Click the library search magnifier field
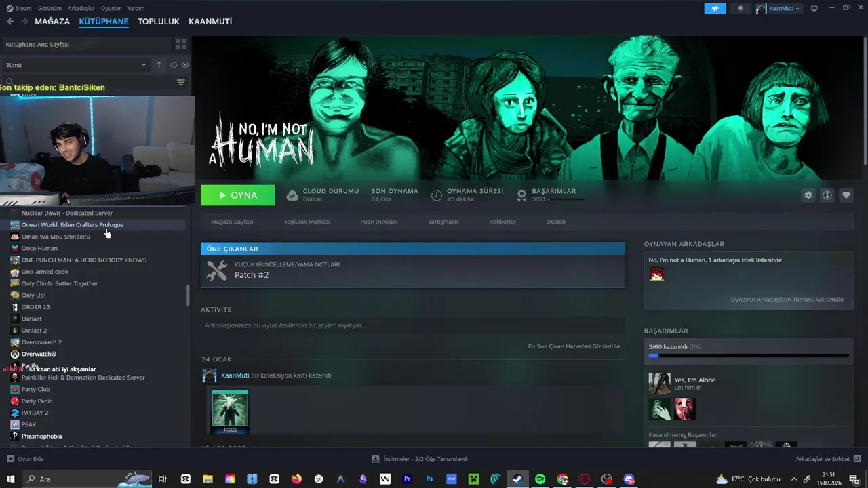The height and width of the screenshot is (488, 868). [9, 82]
